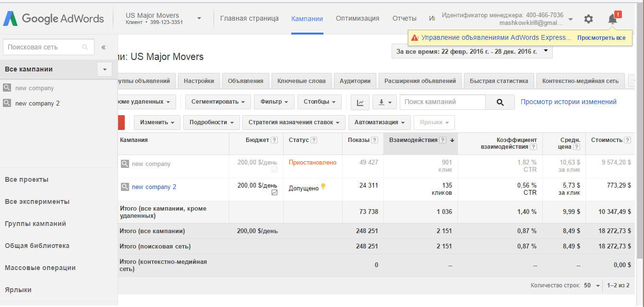Open the Все кампании dropdown arrow
The image size is (644, 307).
[x=105, y=70]
